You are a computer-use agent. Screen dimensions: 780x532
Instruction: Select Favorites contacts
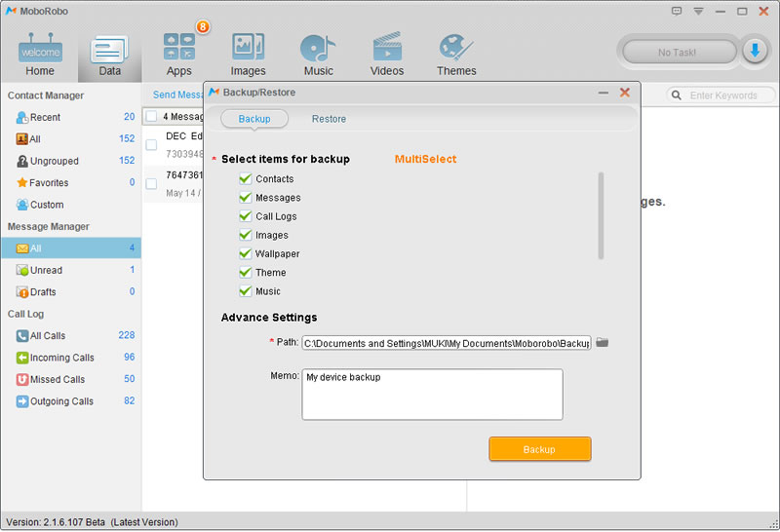click(71, 182)
